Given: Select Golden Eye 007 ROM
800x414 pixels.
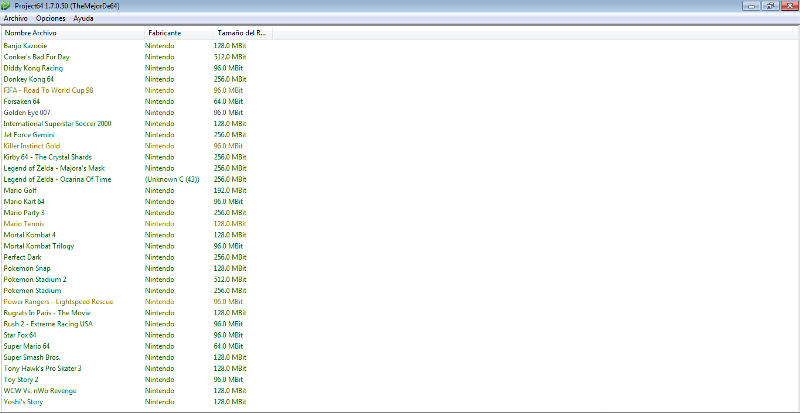Looking at the screenshot, I should [x=27, y=113].
